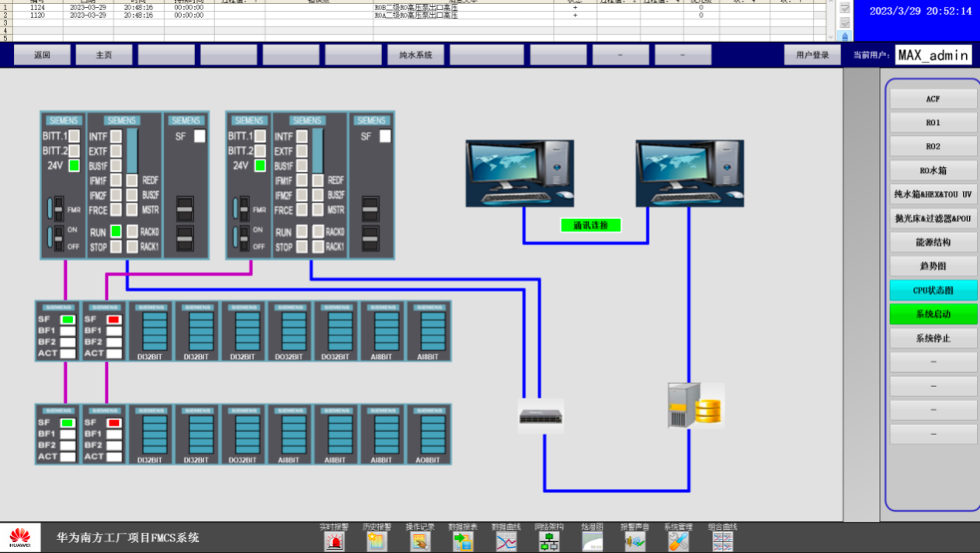Toggle the green RUN indicator on first CPU
The width and height of the screenshot is (980, 553).
116,231
